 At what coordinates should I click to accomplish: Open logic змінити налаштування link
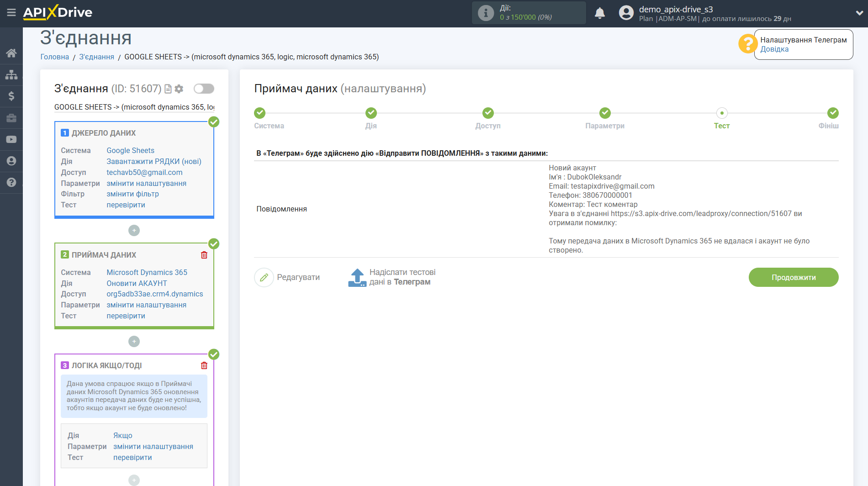pos(153,447)
